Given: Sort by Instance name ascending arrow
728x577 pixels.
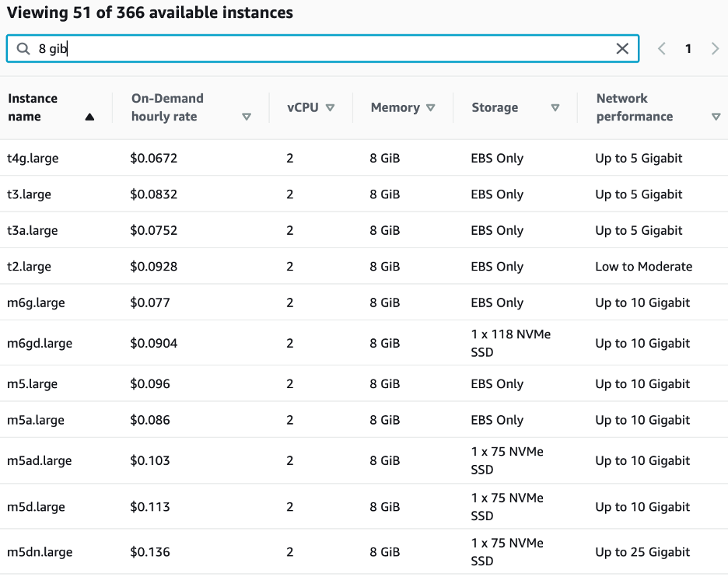Looking at the screenshot, I should [x=89, y=117].
